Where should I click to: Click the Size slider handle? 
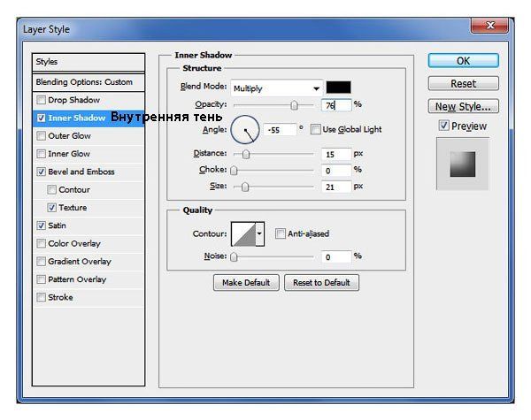coord(245,187)
